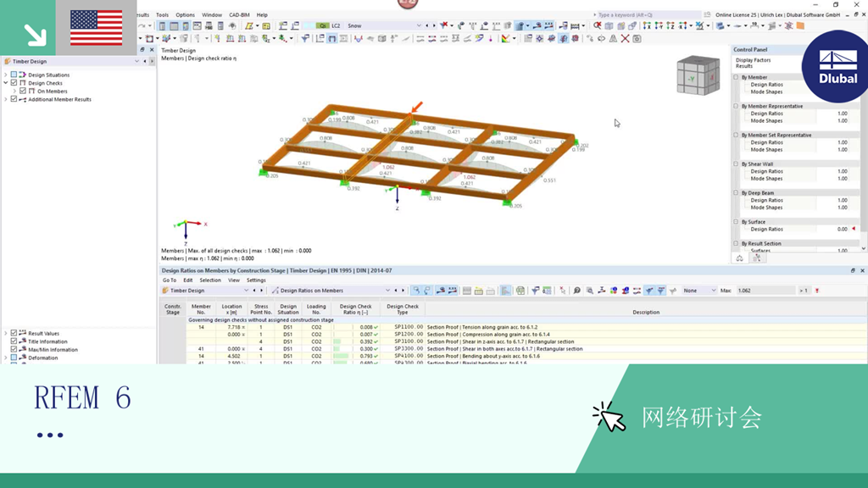Viewport: 868px width, 488px height.
Task: Open the Design Ratios on Members dropdown
Action: click(387, 291)
